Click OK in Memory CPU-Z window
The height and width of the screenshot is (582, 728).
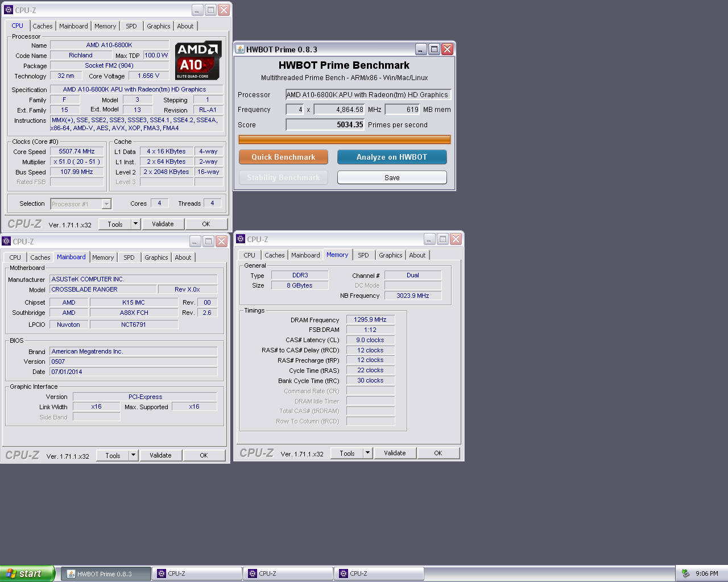tap(438, 453)
